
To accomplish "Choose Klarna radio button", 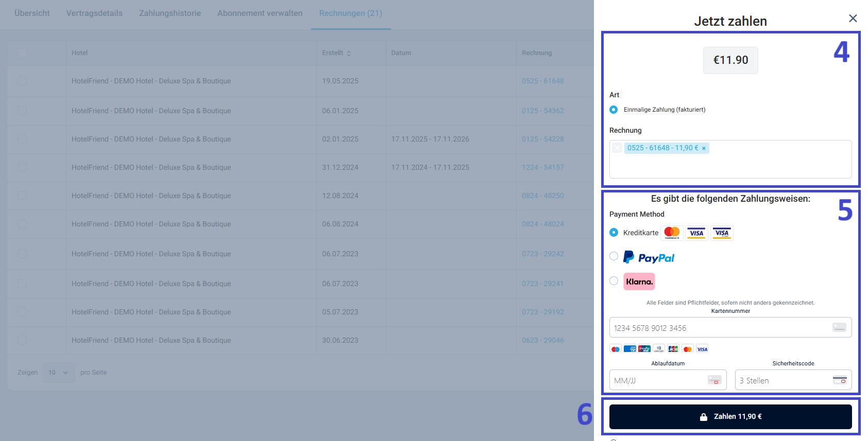I will 614,281.
